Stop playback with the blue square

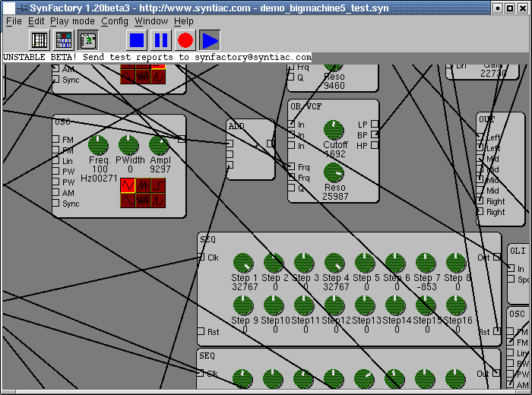click(x=137, y=40)
